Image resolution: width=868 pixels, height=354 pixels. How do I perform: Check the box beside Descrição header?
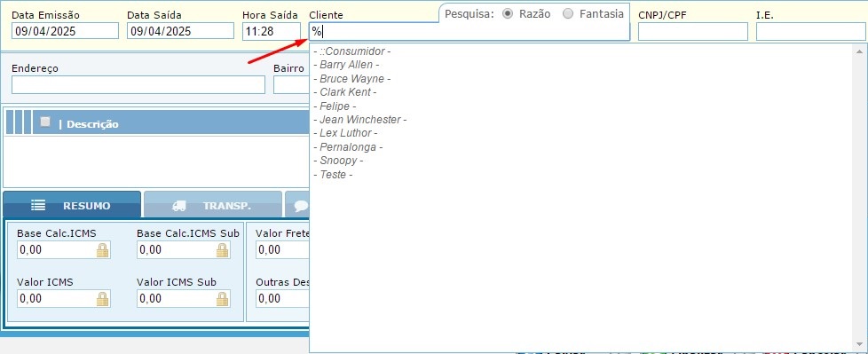[x=45, y=122]
